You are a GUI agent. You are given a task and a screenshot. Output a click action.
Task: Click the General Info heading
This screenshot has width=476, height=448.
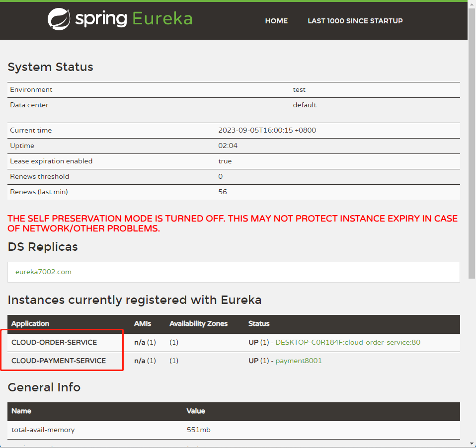click(44, 387)
